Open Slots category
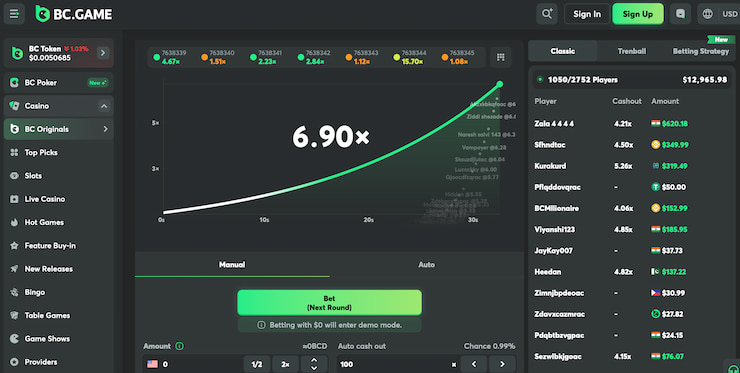The height and width of the screenshot is (373, 740). click(59, 176)
